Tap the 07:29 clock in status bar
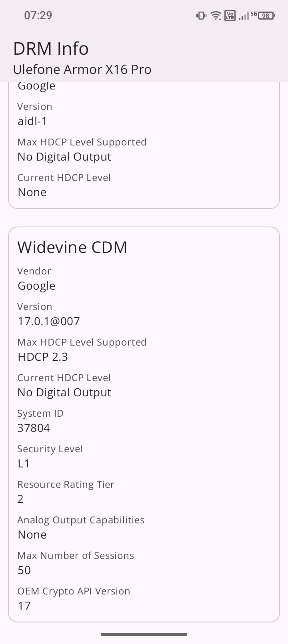The width and height of the screenshot is (288, 644). click(x=38, y=16)
